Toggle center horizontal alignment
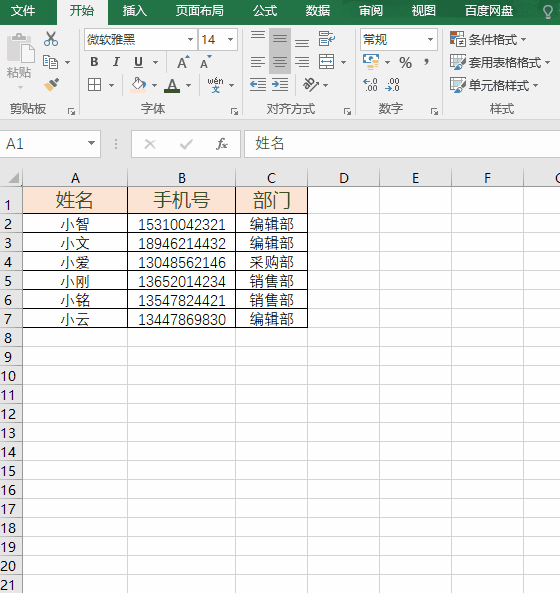Image resolution: width=560 pixels, height=593 pixels. coord(280,62)
